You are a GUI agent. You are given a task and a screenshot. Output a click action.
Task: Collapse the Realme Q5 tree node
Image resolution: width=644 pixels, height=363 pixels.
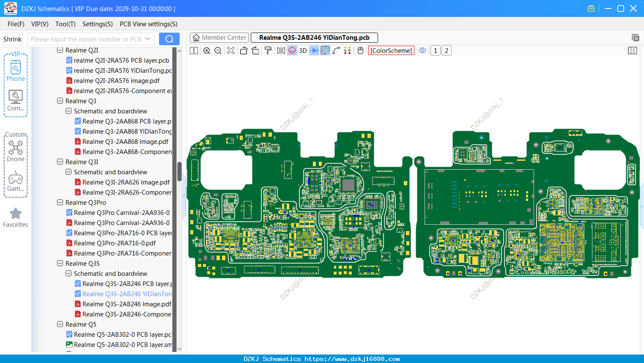pos(60,324)
